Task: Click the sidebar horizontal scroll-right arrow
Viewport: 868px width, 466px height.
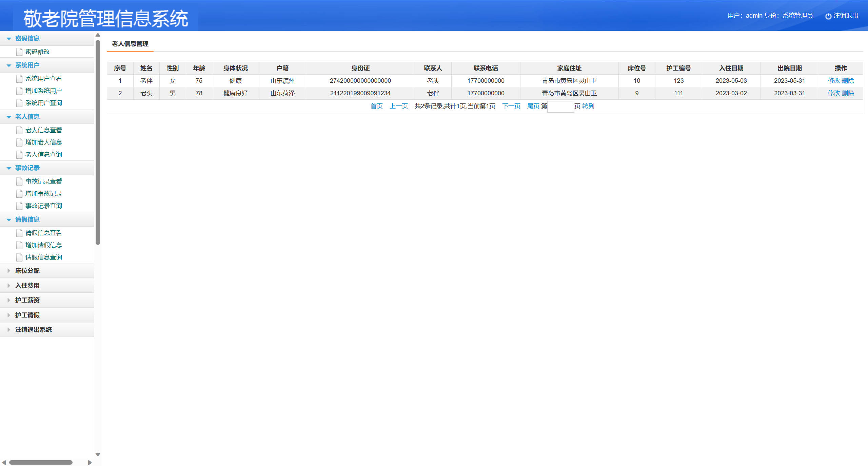Action: coord(90,462)
